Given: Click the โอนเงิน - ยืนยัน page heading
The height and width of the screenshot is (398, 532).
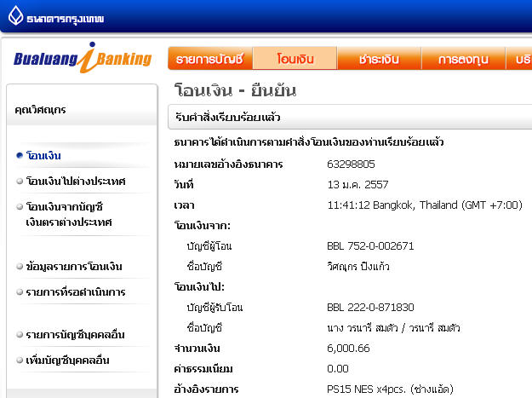Looking at the screenshot, I should coord(235,90).
